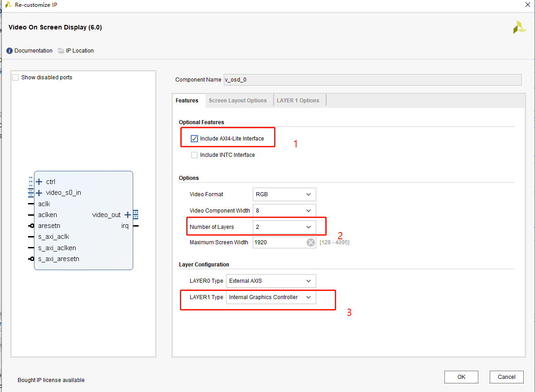Select the s_axi_aclk port label
This screenshot has width=535, height=392.
(x=53, y=237)
